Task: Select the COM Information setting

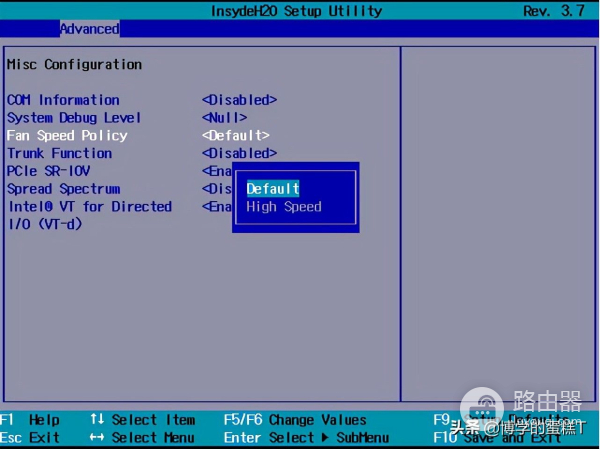Action: pos(63,100)
